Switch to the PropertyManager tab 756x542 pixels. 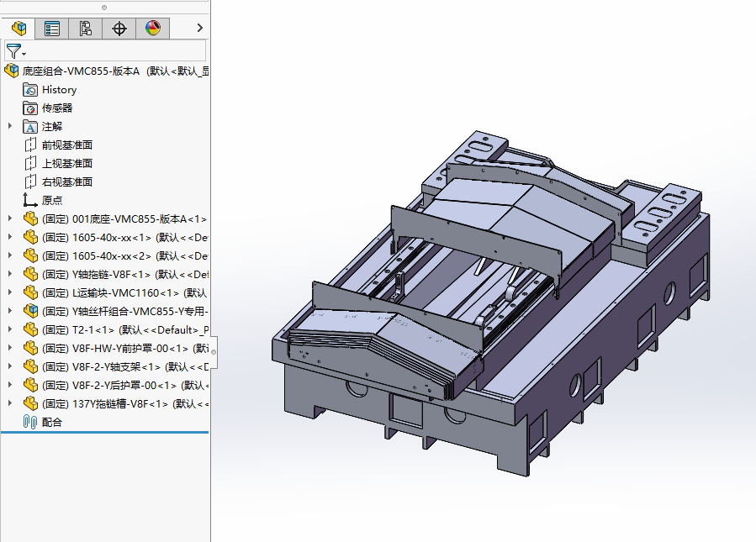pos(51,28)
